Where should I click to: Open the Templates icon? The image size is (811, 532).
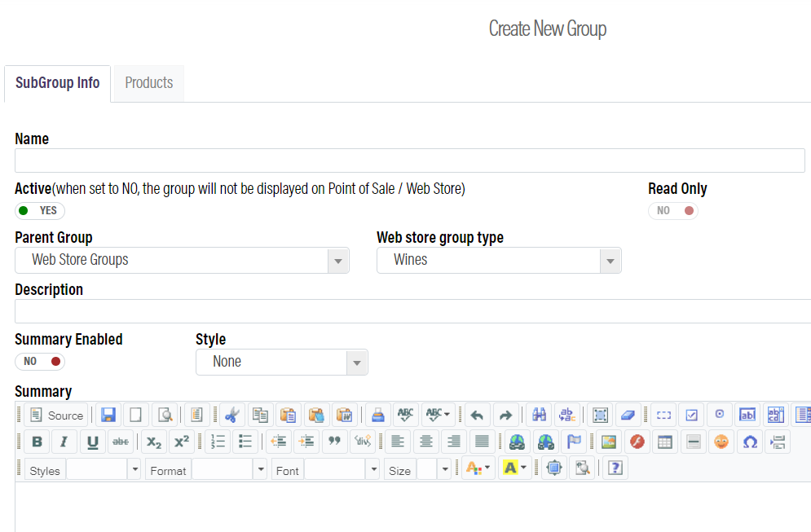(x=196, y=415)
